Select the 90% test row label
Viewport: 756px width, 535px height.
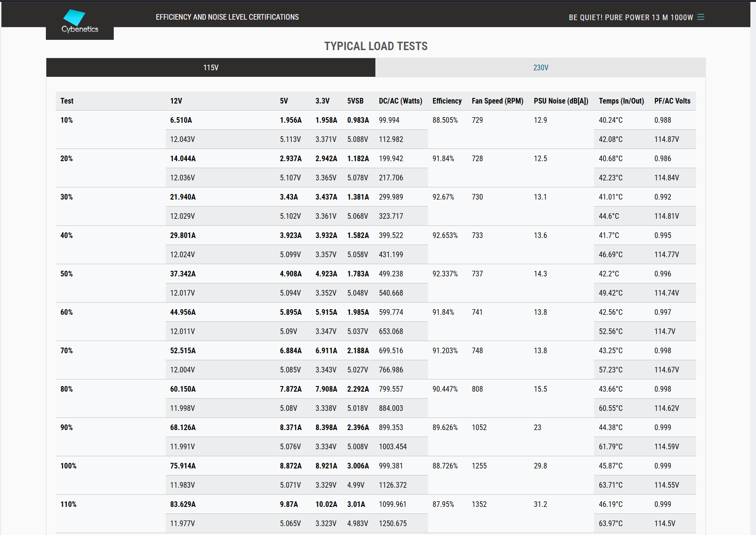coord(66,427)
